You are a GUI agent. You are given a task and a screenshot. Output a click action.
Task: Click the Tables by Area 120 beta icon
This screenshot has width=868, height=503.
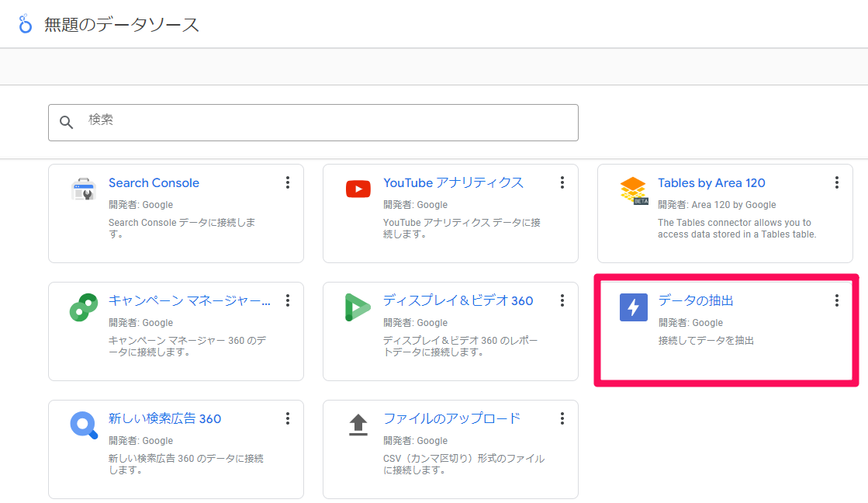633,190
